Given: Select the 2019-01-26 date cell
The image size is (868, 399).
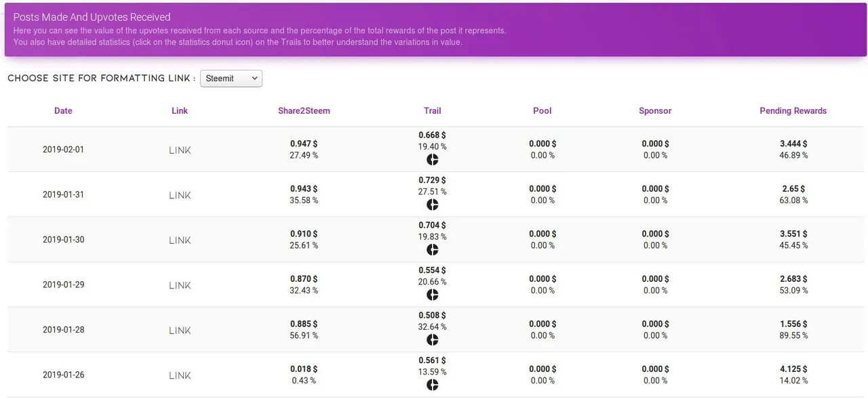Looking at the screenshot, I should 64,375.
